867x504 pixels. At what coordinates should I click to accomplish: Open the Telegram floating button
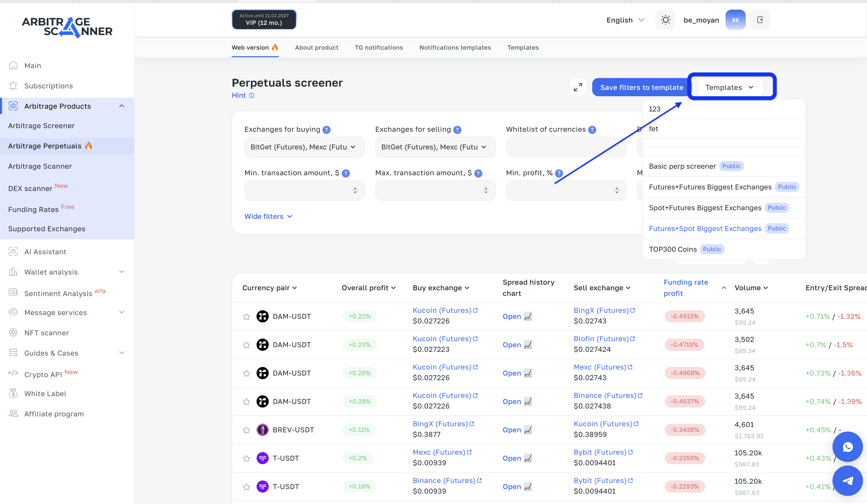click(848, 481)
